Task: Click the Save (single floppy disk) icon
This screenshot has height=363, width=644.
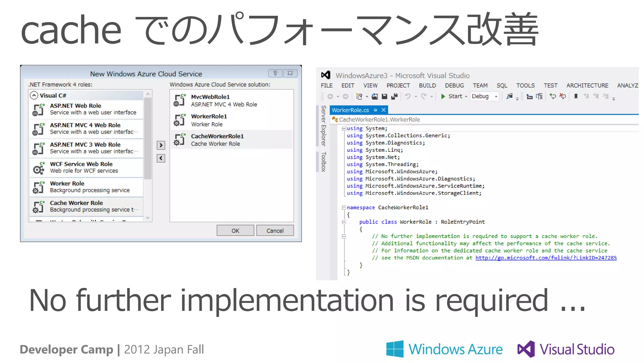Action: [x=384, y=97]
